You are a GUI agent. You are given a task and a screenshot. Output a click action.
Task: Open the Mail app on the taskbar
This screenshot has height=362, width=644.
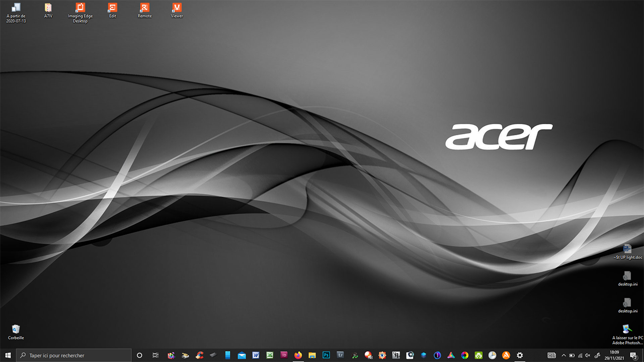click(x=242, y=355)
